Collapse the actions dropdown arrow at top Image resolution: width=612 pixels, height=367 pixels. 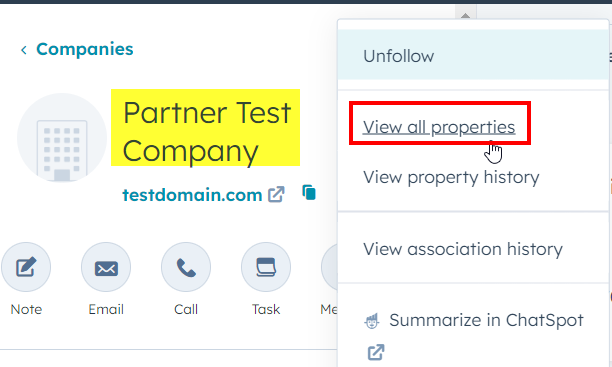(x=465, y=15)
